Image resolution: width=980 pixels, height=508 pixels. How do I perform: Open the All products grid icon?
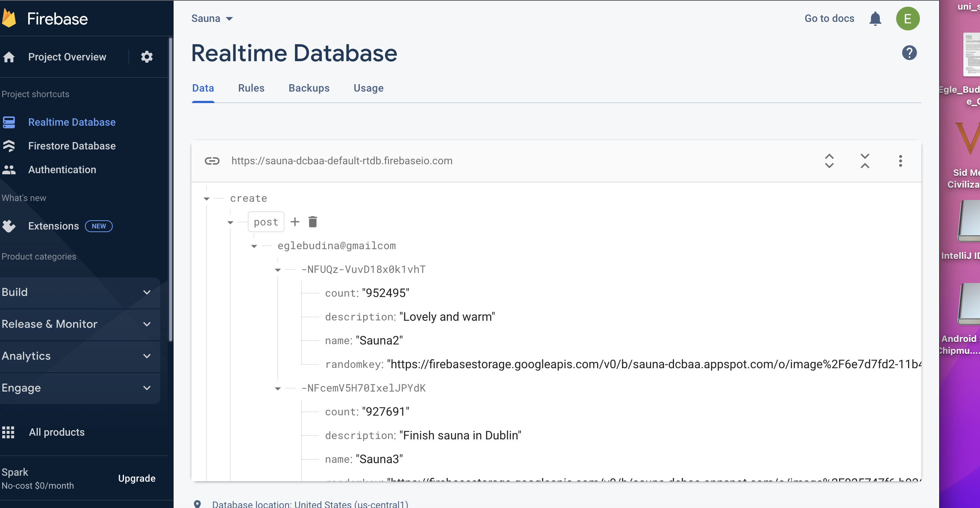click(8, 432)
